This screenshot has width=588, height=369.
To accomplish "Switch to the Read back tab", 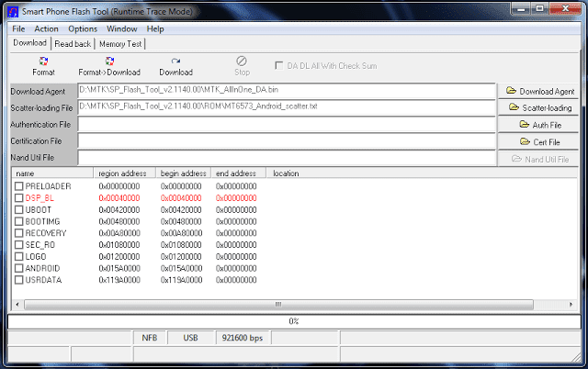I will point(73,44).
